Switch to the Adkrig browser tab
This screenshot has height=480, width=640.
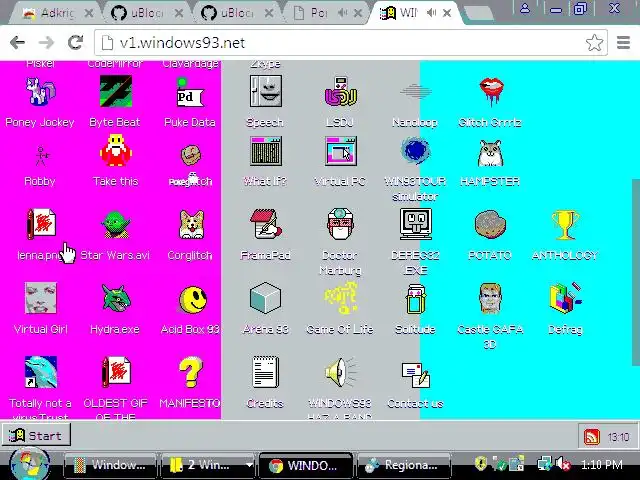(x=56, y=13)
